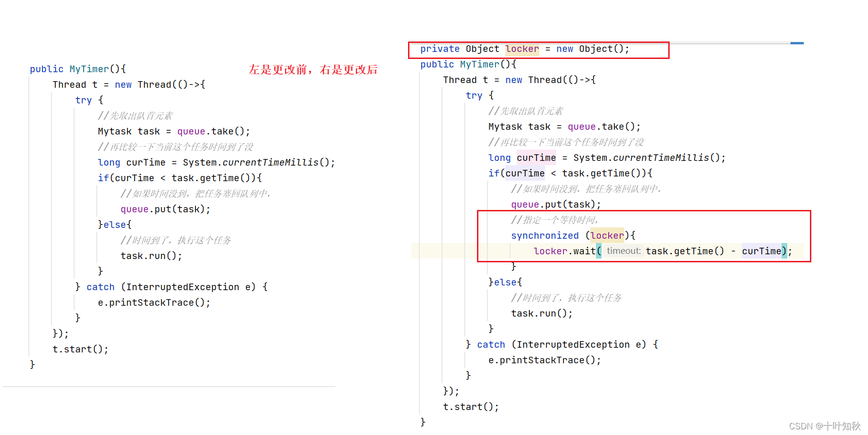The width and height of the screenshot is (868, 435).
Task: Click 'Mytask task = queue.take();' in the right snippet
Action: click(x=564, y=127)
